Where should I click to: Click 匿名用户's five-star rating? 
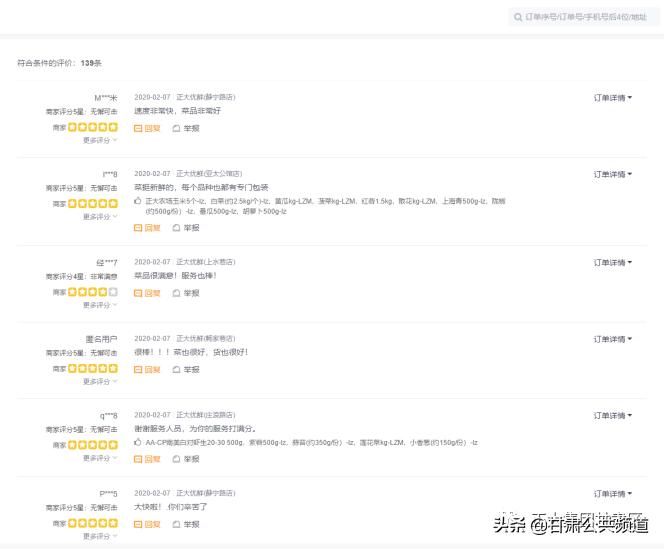pyautogui.click(x=93, y=369)
